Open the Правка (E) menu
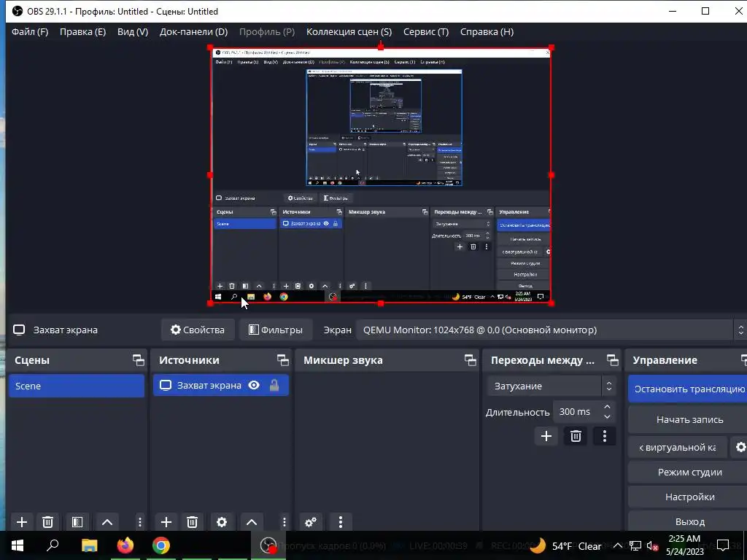Image resolution: width=747 pixels, height=560 pixels. click(82, 32)
